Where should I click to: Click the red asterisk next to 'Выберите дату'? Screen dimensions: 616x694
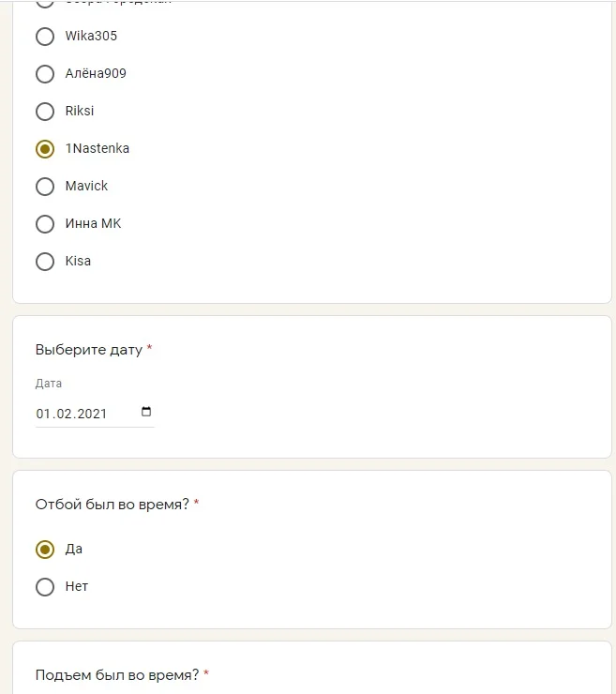(x=150, y=349)
